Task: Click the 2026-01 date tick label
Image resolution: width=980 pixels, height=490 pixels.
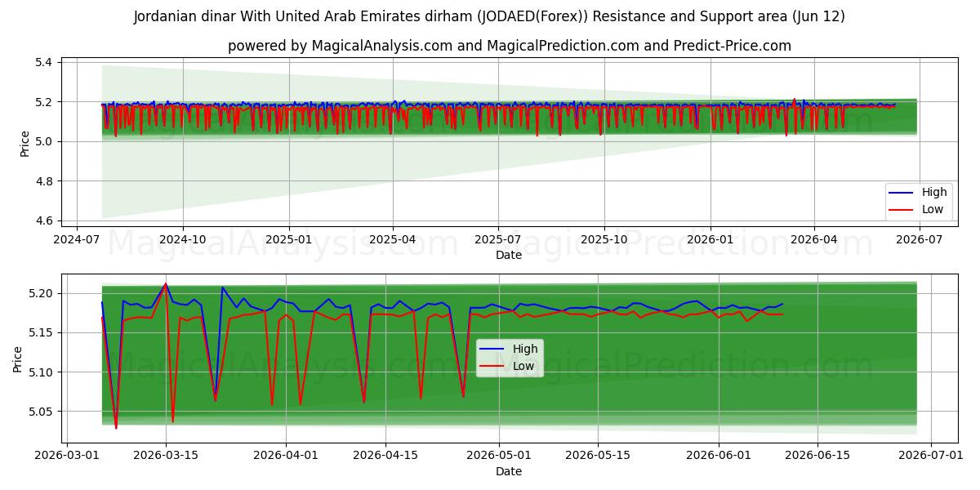Action: (x=710, y=240)
